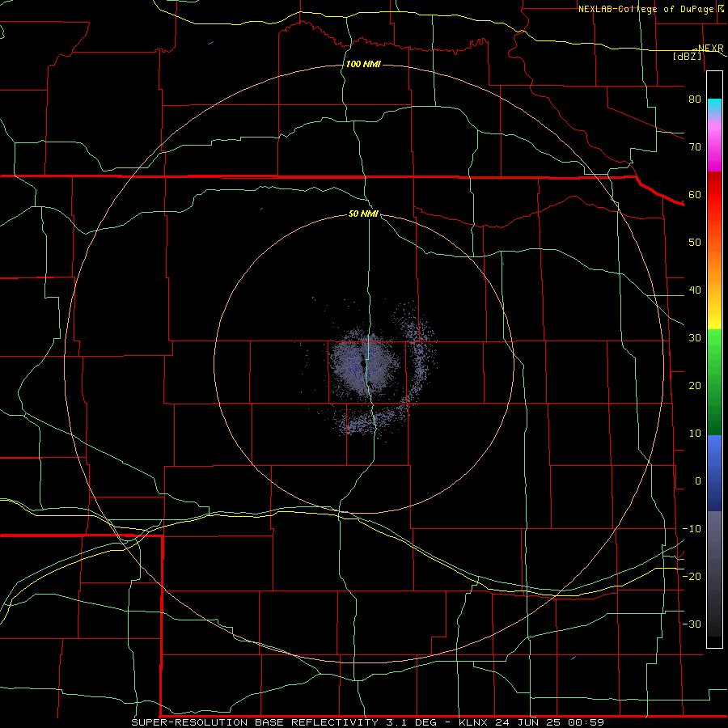Click the blue band on the reflectivity color bar
Image resolution: width=728 pixels, height=728 pixels.
tap(714, 472)
